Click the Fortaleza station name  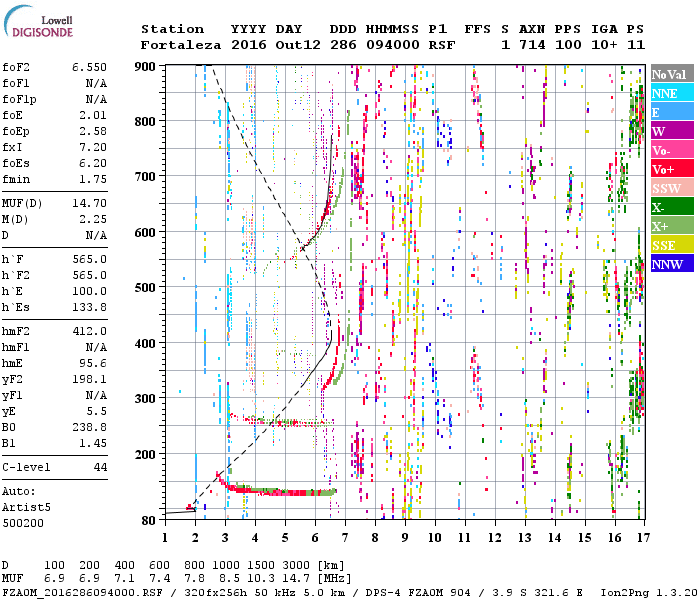(181, 45)
